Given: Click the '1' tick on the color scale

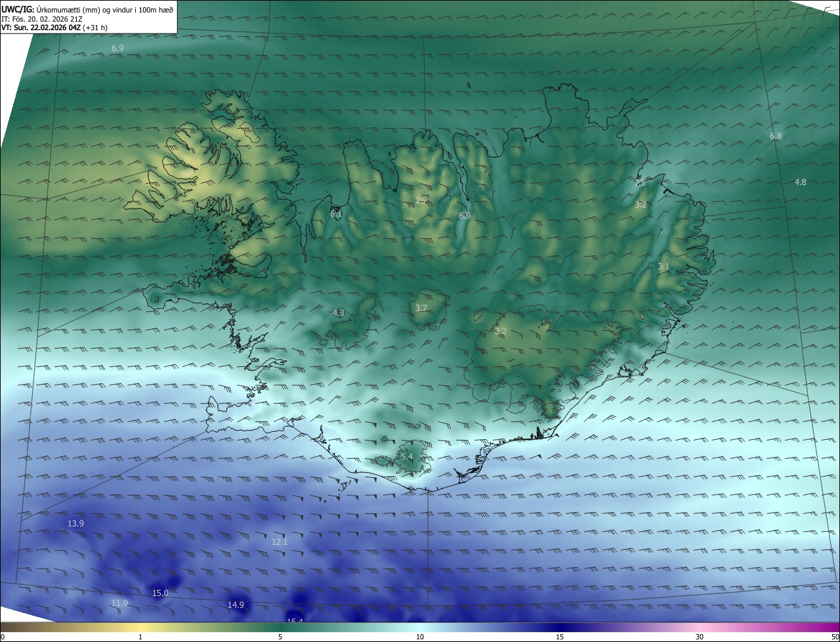Looking at the screenshot, I should 140,637.
